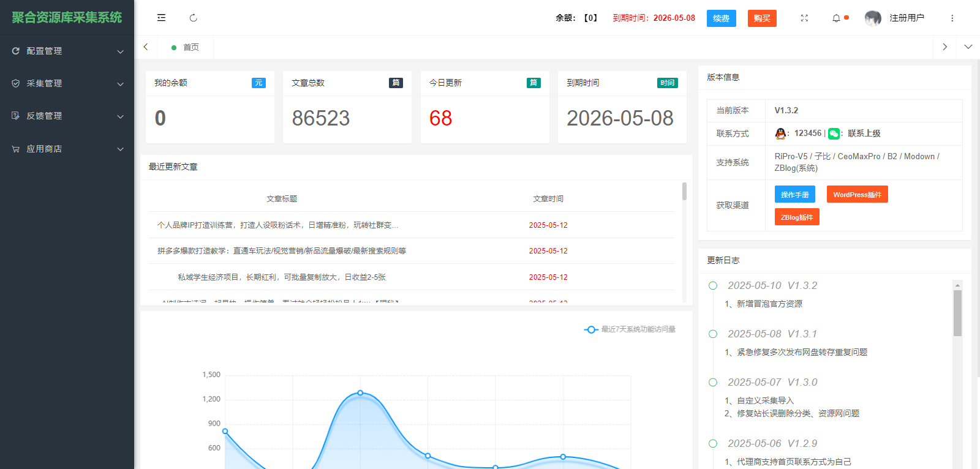Viewport: 980px width, 469px height.
Task: Click the user avatar picture
Action: click(x=873, y=18)
